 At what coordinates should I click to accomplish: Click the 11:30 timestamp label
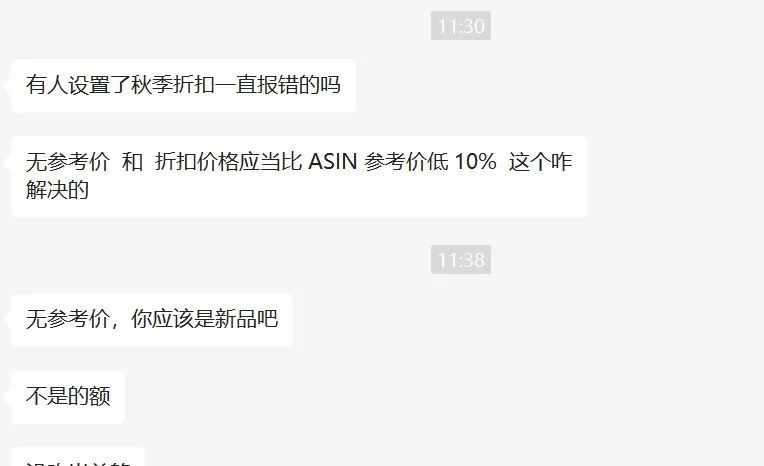(x=461, y=25)
